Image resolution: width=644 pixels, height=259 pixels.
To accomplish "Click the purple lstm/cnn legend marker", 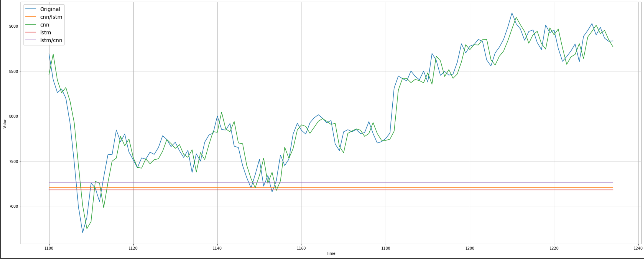I will pyautogui.click(x=31, y=40).
